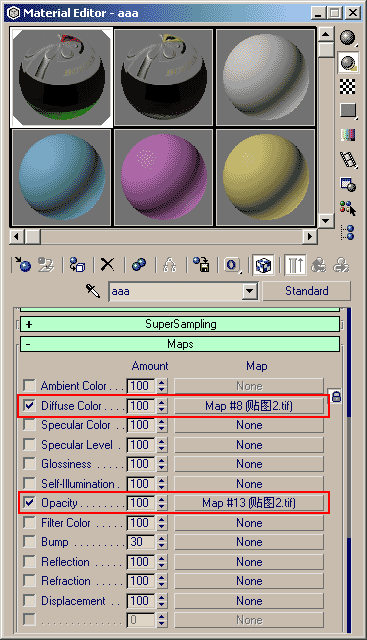The width and height of the screenshot is (367, 640).
Task: Open the material editor Options icon
Action: pyautogui.click(x=348, y=184)
